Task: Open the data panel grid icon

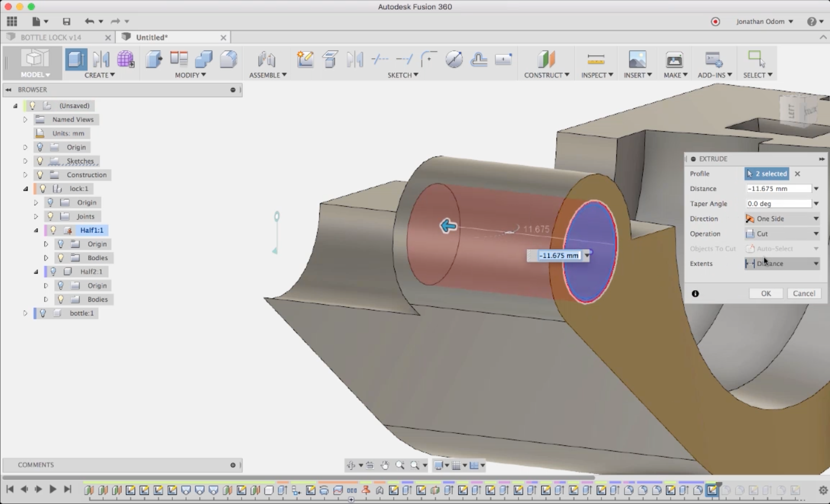Action: coord(12,22)
